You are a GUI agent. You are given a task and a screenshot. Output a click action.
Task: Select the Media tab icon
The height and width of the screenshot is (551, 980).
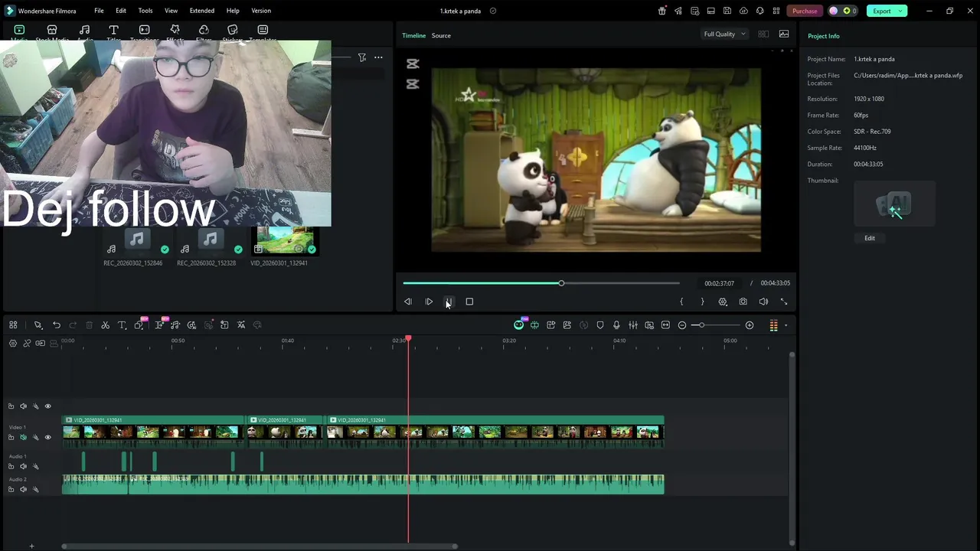pos(19,30)
